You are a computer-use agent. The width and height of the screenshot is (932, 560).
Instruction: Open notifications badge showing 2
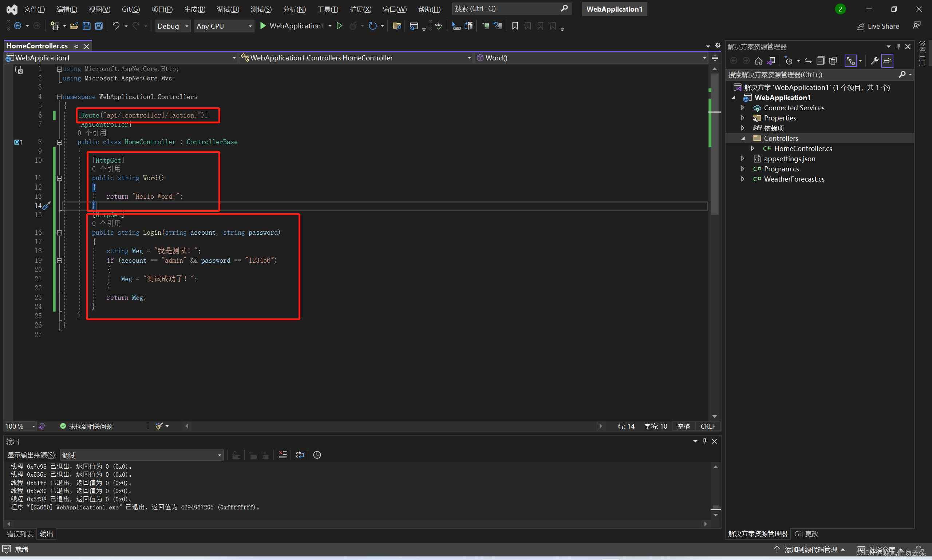840,9
